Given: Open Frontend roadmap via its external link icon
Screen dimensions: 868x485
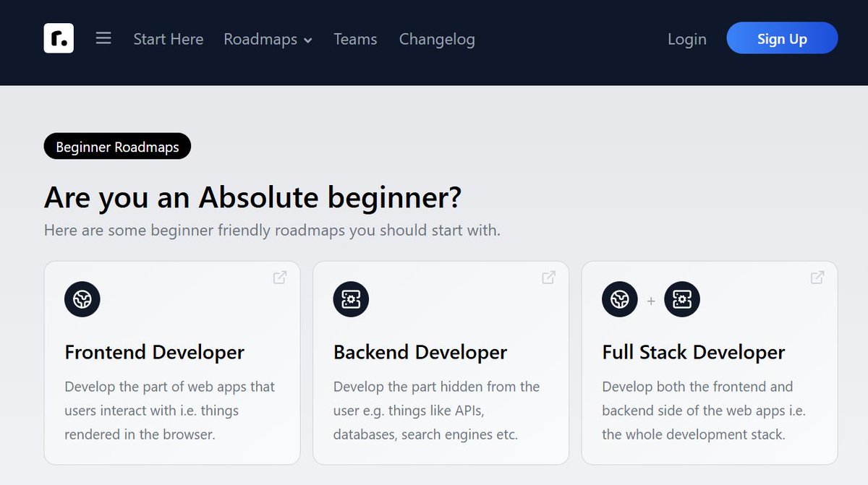Looking at the screenshot, I should click(279, 277).
